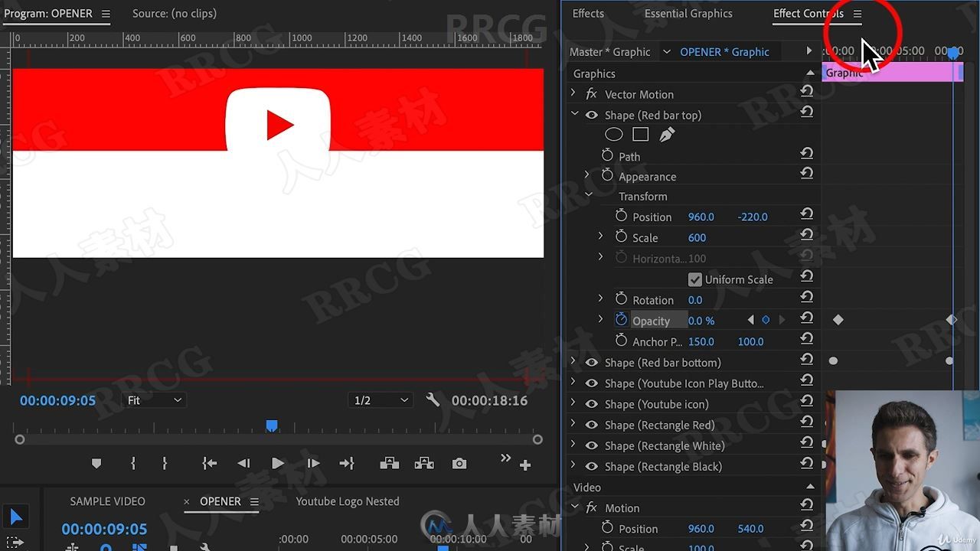Select the rectangle shape tool icon
The width and height of the screenshot is (980, 551).
[641, 135]
